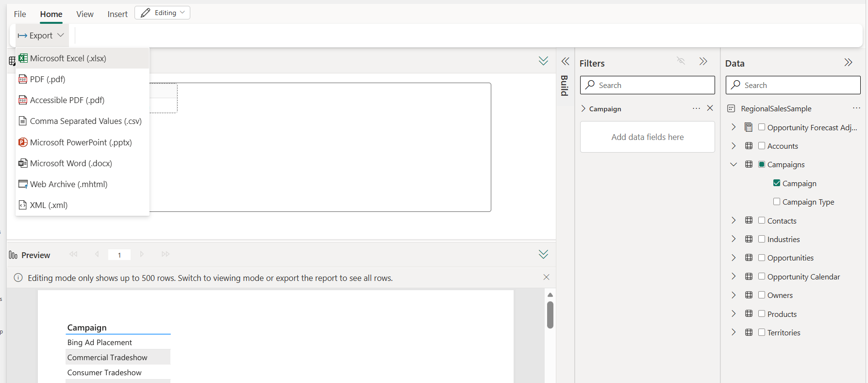The width and height of the screenshot is (868, 383).
Task: Click the preview page number box
Action: tap(119, 255)
